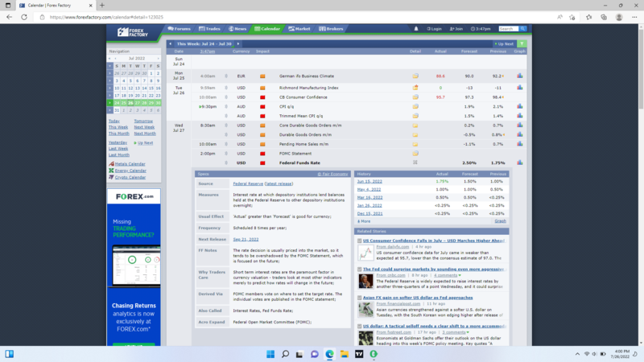The width and height of the screenshot is (644, 362).
Task: Open detail folder for FOMC Statement
Action: [x=415, y=154]
